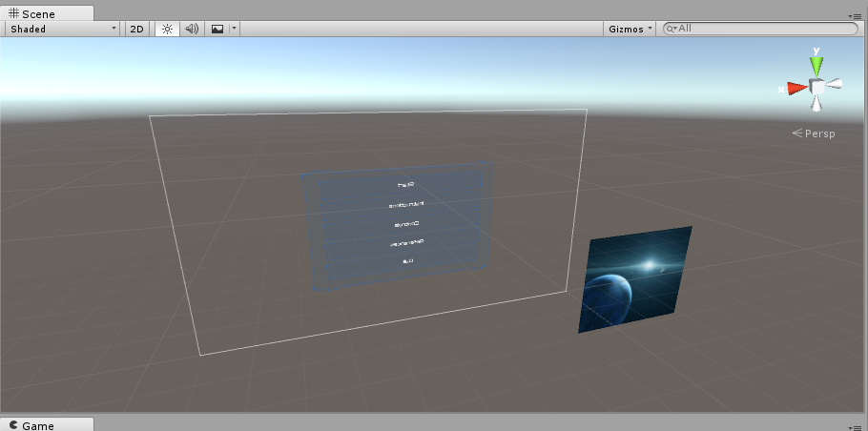Open the effects dropdown arrow
This screenshot has width=868, height=431.
234,29
